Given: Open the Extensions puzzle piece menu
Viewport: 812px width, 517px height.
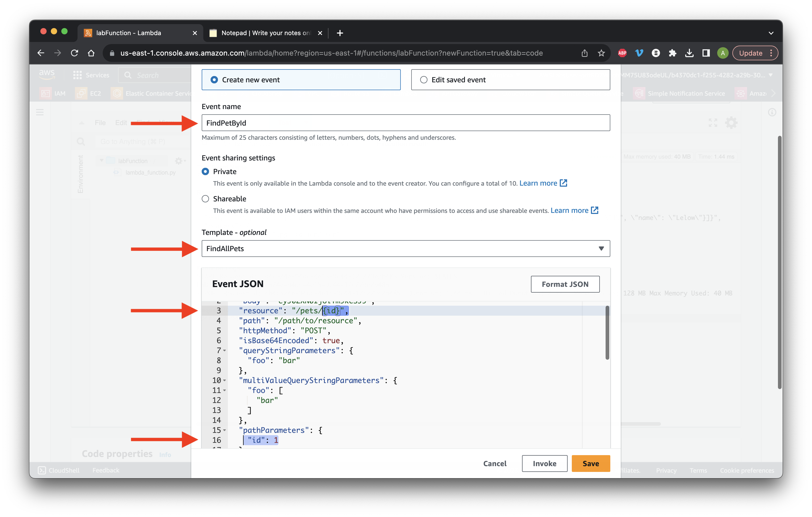Looking at the screenshot, I should (672, 53).
